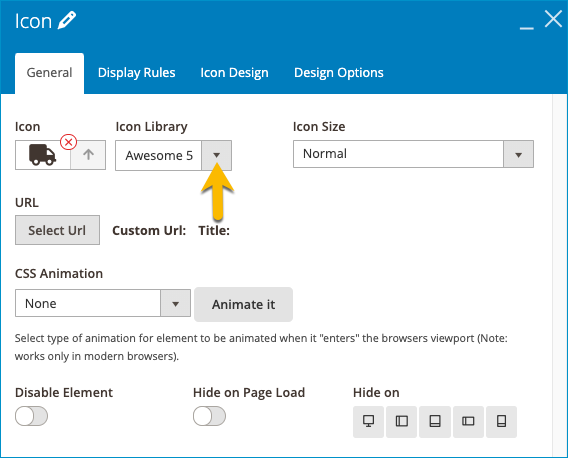Hide on portrait tablet icon
The height and width of the screenshot is (458, 568).
435,421
